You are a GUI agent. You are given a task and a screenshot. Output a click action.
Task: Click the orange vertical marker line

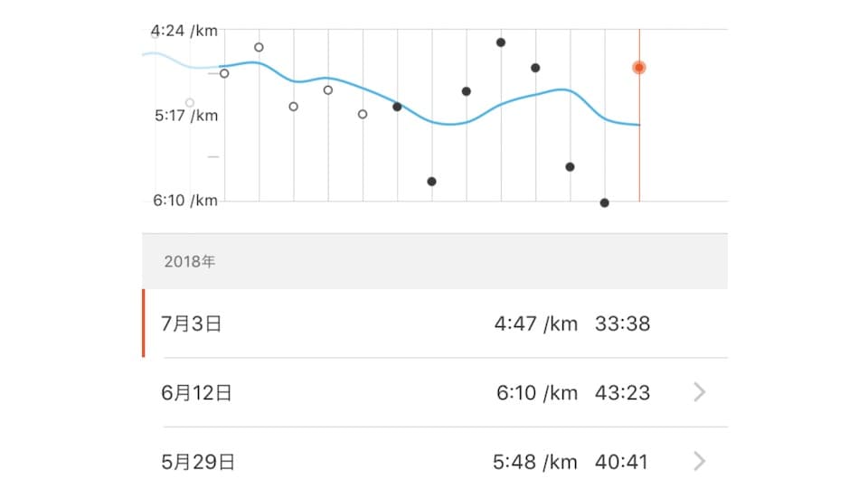click(x=639, y=138)
